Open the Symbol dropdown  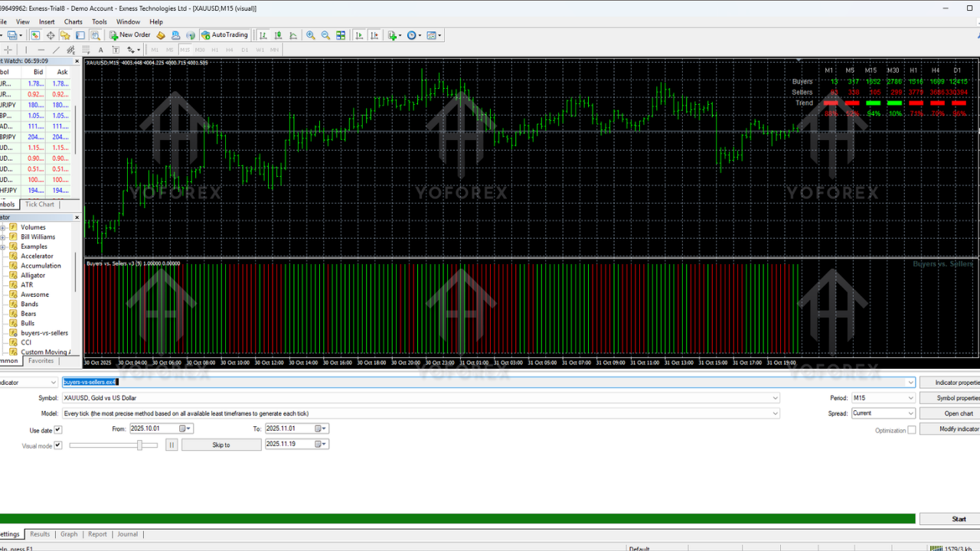775,398
